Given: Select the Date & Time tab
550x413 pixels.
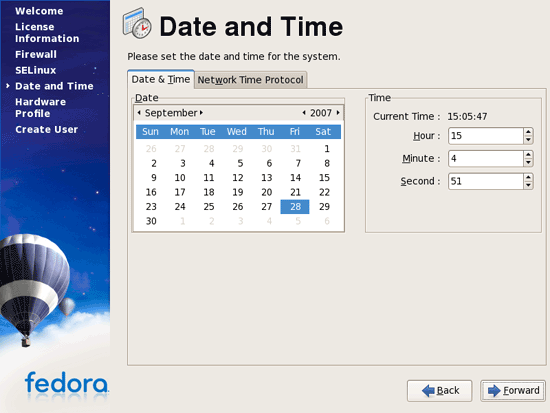Looking at the screenshot, I should pyautogui.click(x=161, y=79).
